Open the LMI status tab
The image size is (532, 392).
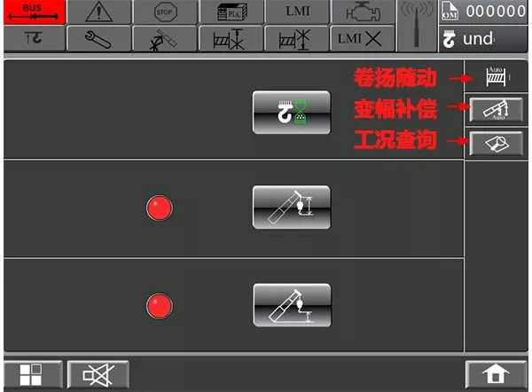tap(297, 12)
